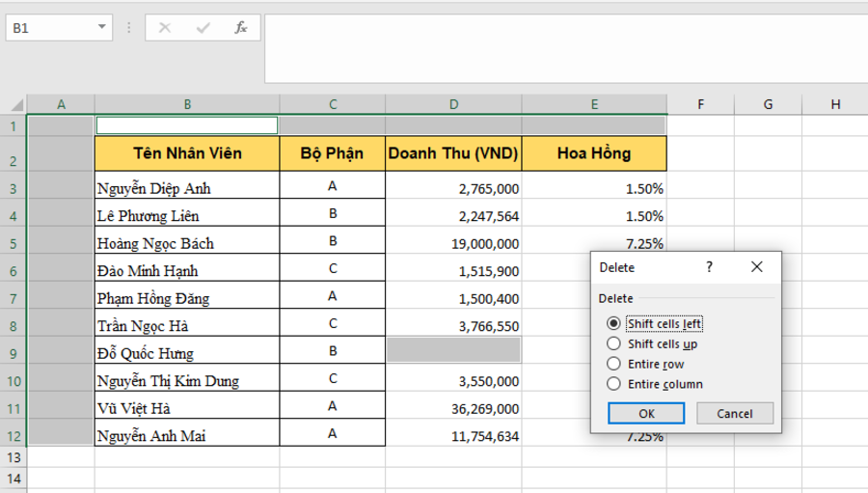Image resolution: width=868 pixels, height=493 pixels.
Task: Confirm deletion with the OK button
Action: [646, 413]
